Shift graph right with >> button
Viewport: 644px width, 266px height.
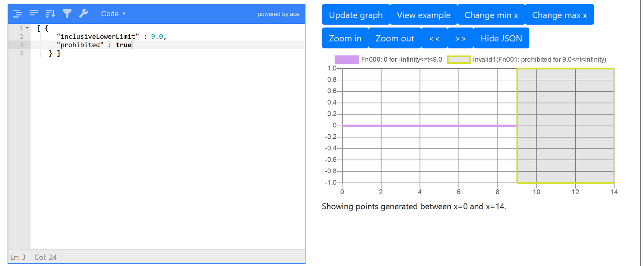pos(460,38)
